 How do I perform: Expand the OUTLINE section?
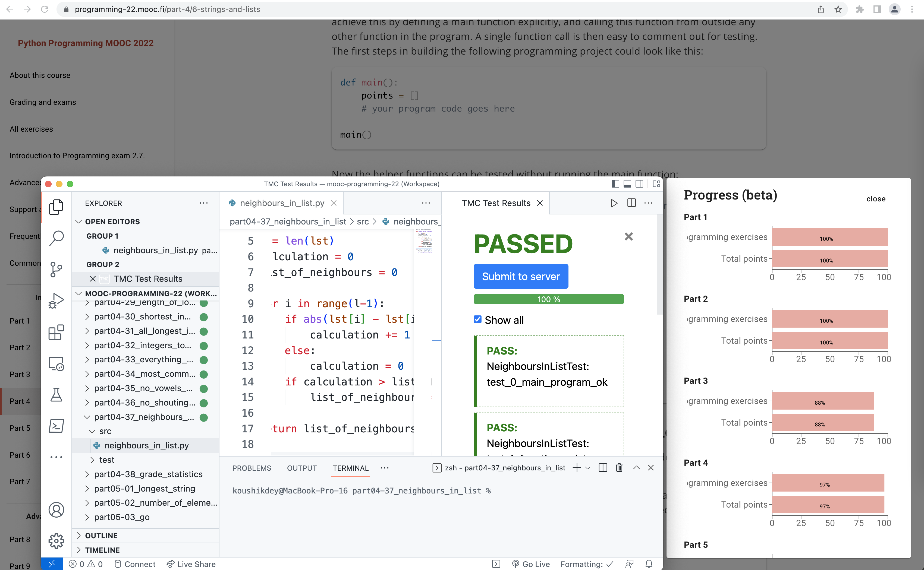(101, 535)
